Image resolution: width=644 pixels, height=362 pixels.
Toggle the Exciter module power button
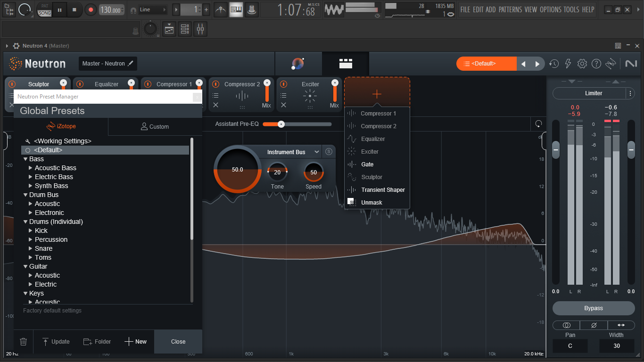283,84
